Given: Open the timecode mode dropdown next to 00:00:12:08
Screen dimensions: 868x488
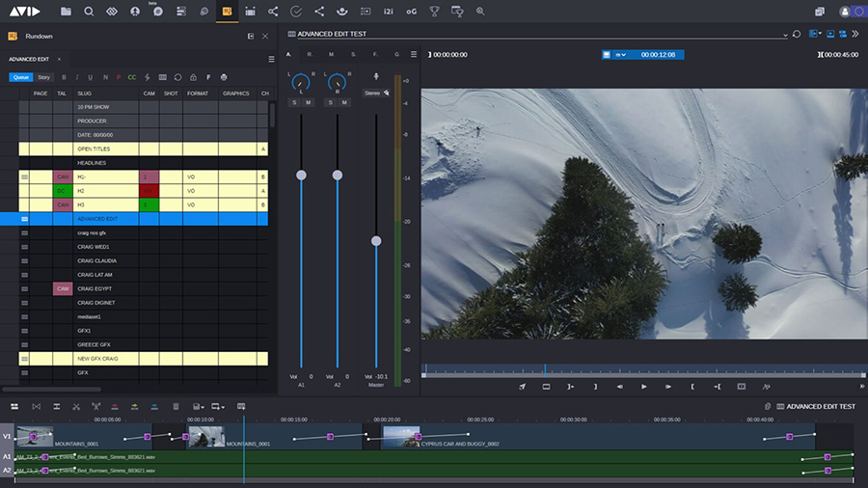Looking at the screenshot, I should [620, 55].
